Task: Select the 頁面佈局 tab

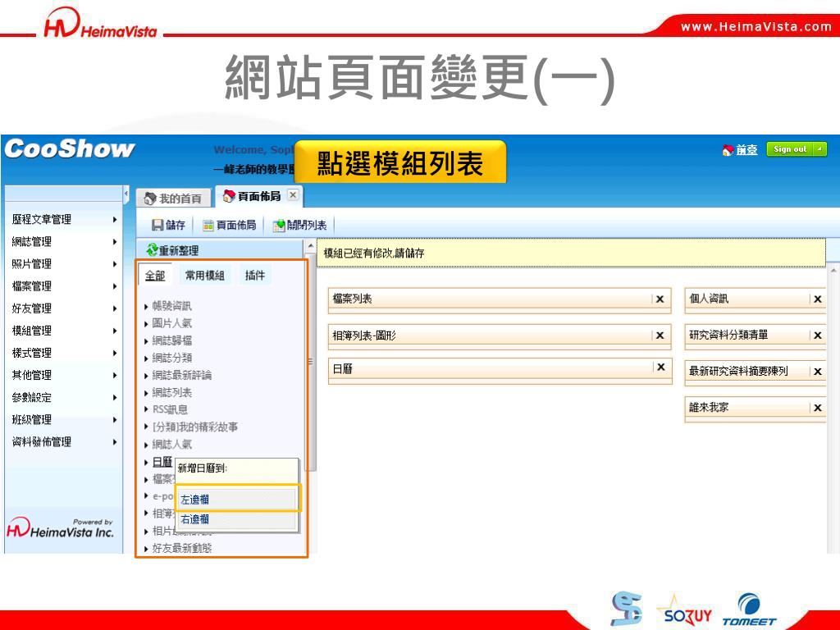Action: (x=259, y=197)
